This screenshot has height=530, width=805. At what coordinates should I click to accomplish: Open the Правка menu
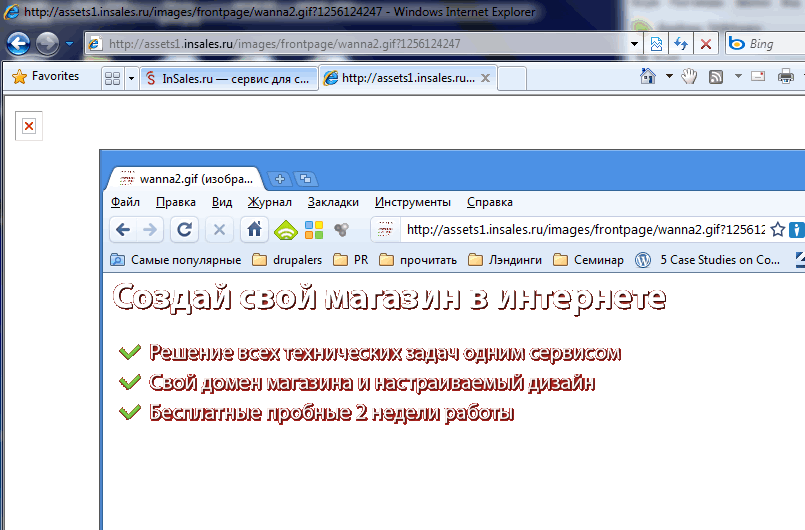[176, 202]
